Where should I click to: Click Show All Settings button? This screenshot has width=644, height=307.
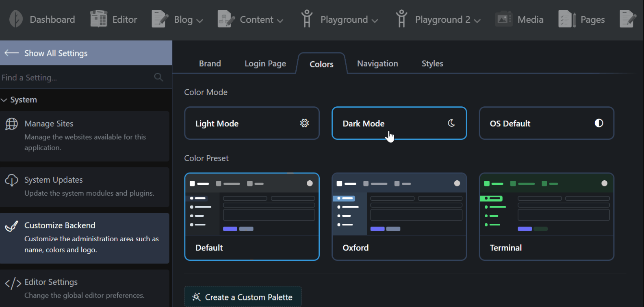tap(86, 53)
